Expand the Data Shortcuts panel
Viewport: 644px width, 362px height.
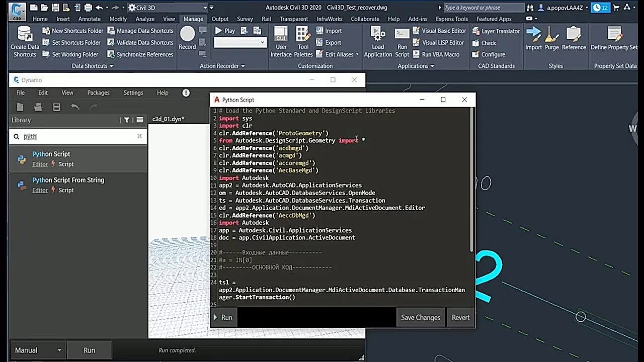93,66
